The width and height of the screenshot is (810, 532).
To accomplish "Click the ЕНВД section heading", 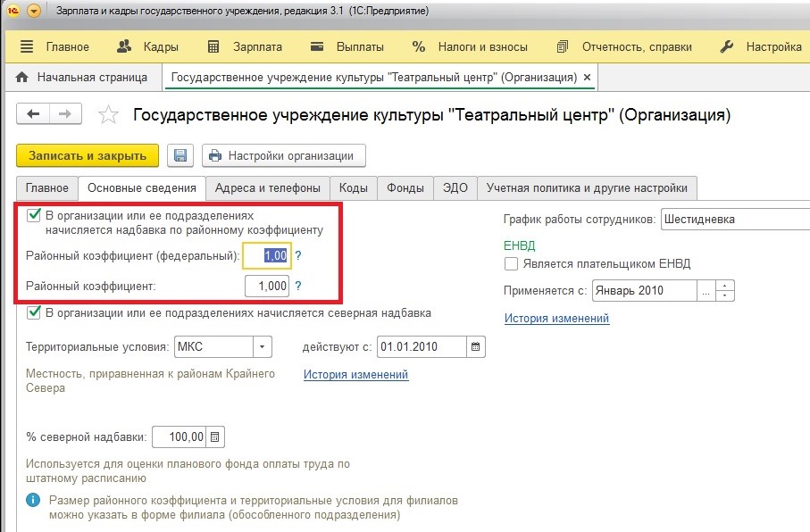I will pos(519,245).
